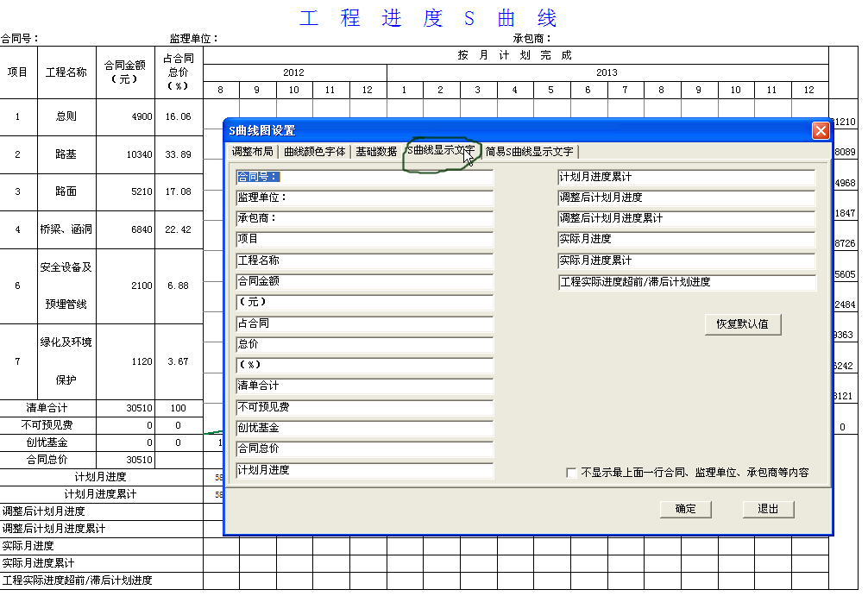Click the 计划月进度 field in dialog

pyautogui.click(x=364, y=470)
